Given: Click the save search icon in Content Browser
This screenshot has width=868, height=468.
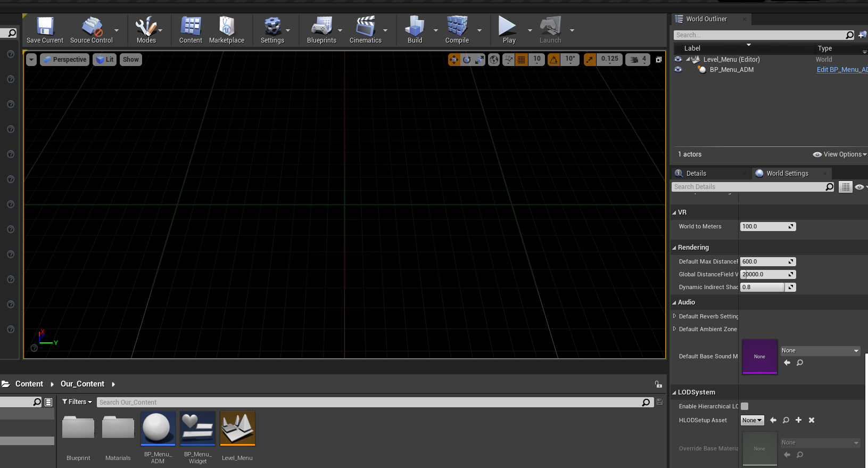Looking at the screenshot, I should pyautogui.click(x=660, y=402).
